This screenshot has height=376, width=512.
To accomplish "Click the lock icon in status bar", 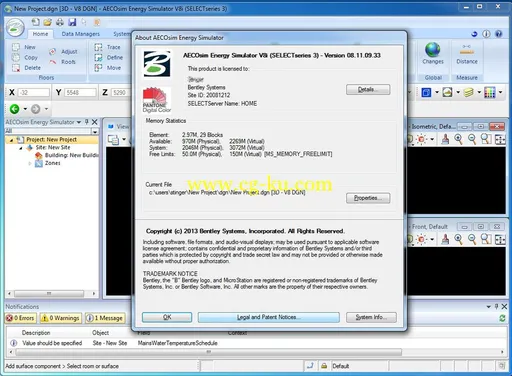I will pyautogui.click(x=324, y=366).
